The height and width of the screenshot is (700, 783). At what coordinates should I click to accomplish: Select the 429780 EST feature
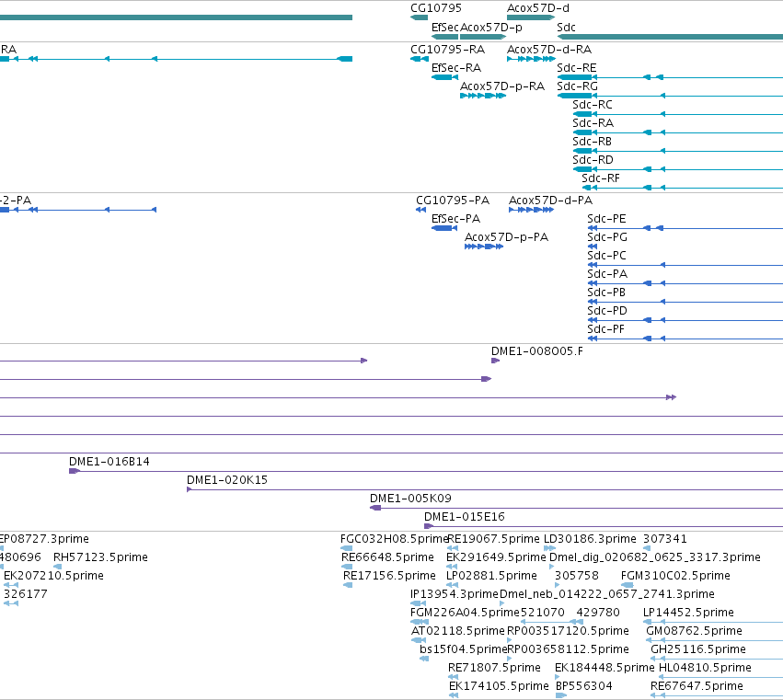coord(580,622)
